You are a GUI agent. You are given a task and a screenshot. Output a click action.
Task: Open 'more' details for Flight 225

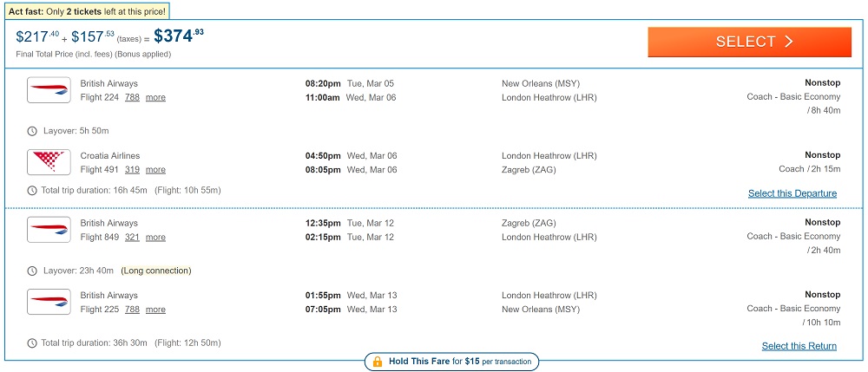[x=155, y=310]
